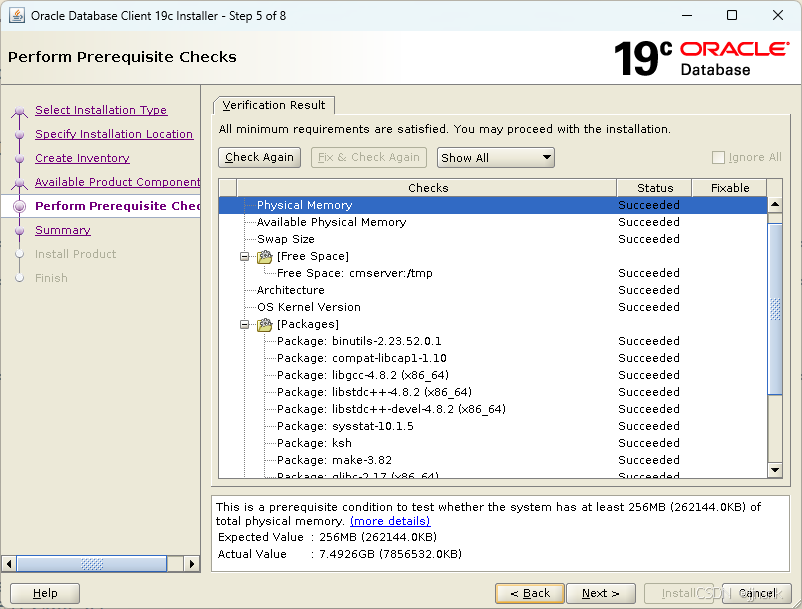Click the Actual Value 7.4926GB text
802x609 pixels.
coord(390,554)
